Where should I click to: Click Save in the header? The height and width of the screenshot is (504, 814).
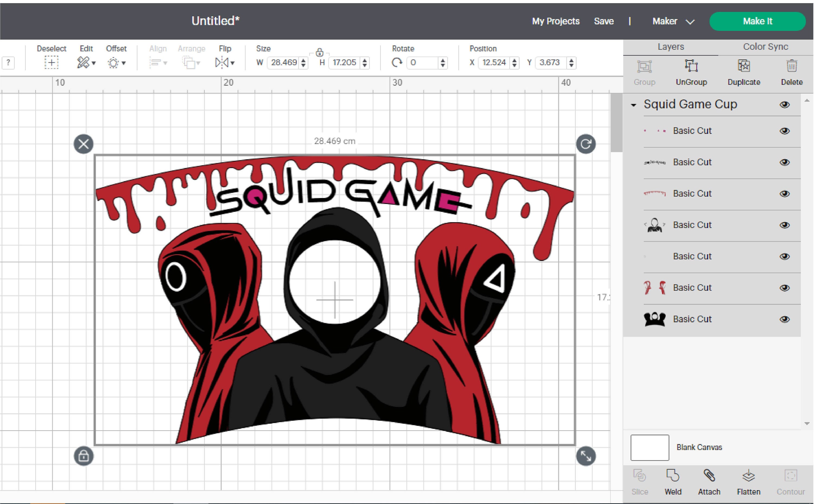[604, 21]
